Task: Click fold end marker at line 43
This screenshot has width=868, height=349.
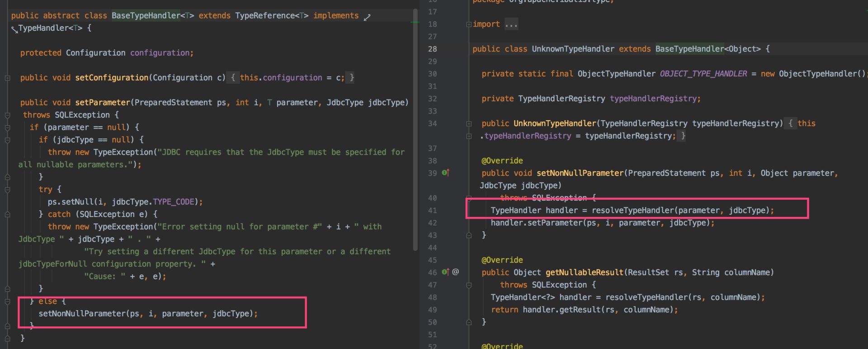Action: point(469,235)
